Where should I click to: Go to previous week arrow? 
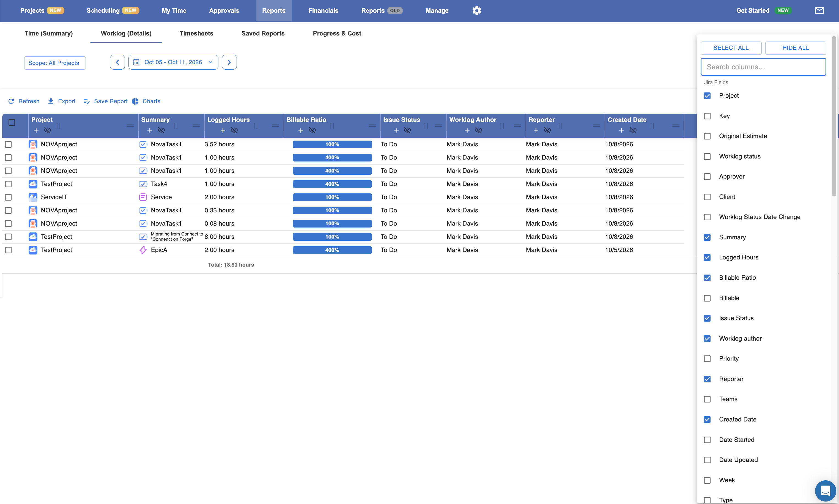point(117,62)
